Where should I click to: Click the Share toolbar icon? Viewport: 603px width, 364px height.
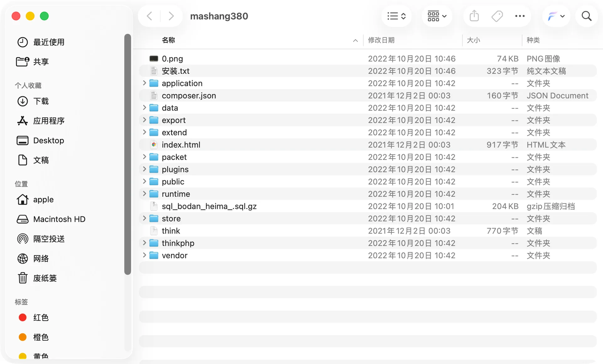tap(474, 16)
